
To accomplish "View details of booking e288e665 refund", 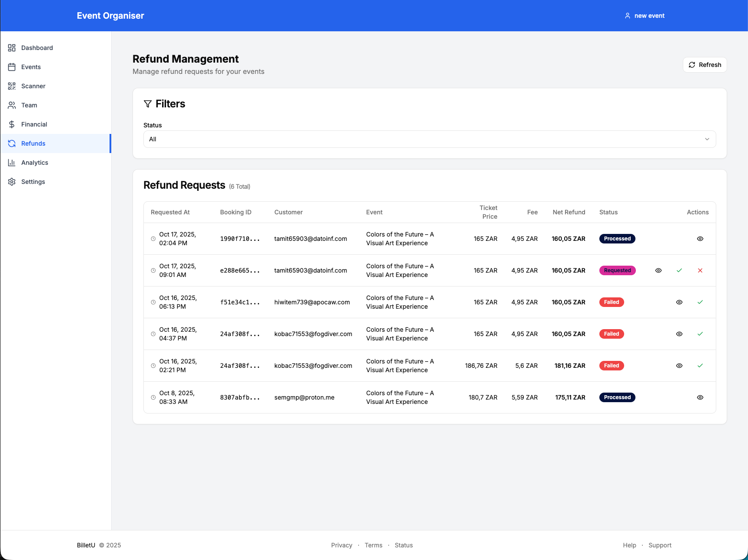I will 658,270.
